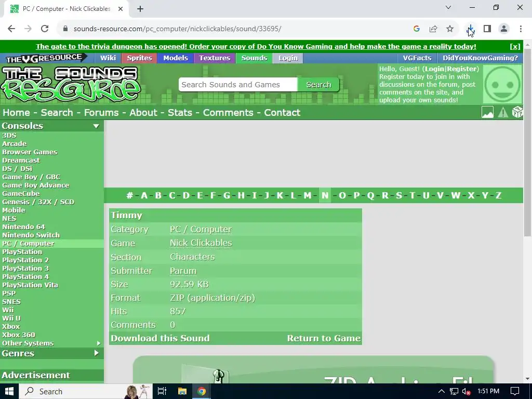This screenshot has height=399, width=532.
Task: Go to Forums in site nav
Action: [101, 113]
